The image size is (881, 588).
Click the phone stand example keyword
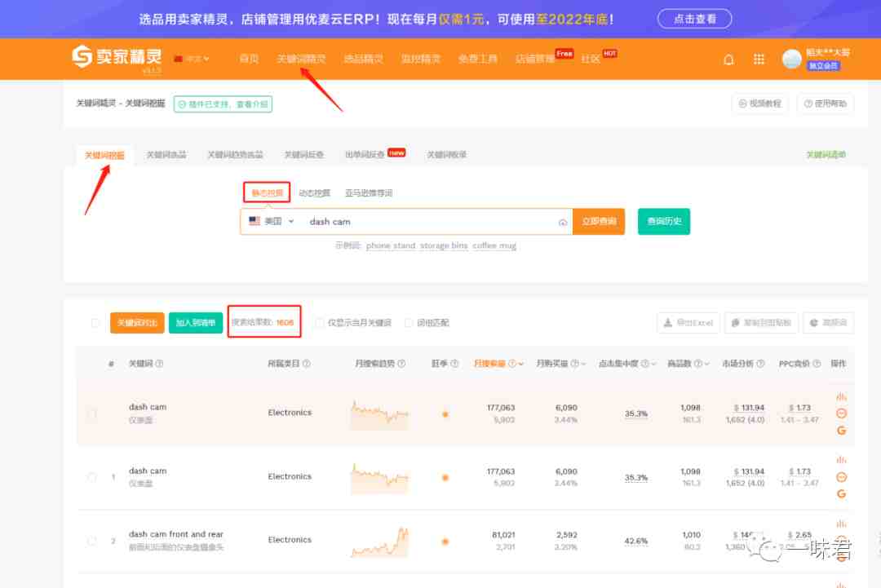(391, 245)
